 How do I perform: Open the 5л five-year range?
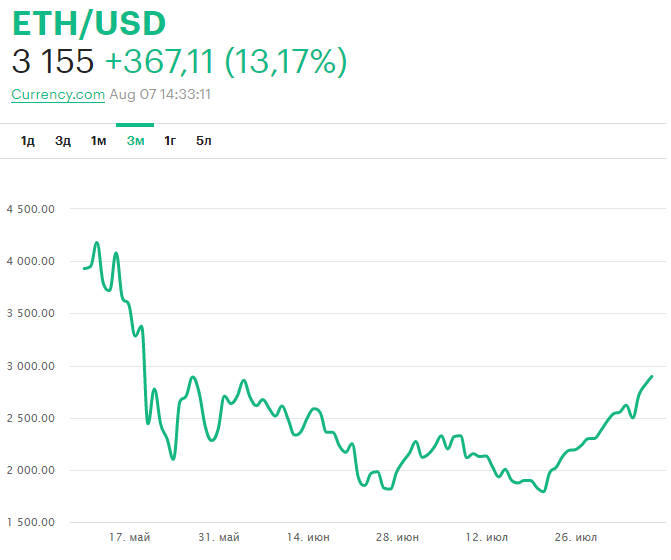[204, 141]
